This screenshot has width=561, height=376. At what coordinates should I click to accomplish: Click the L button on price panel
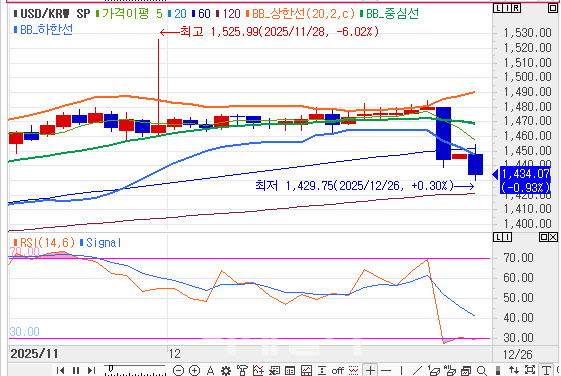pos(498,8)
